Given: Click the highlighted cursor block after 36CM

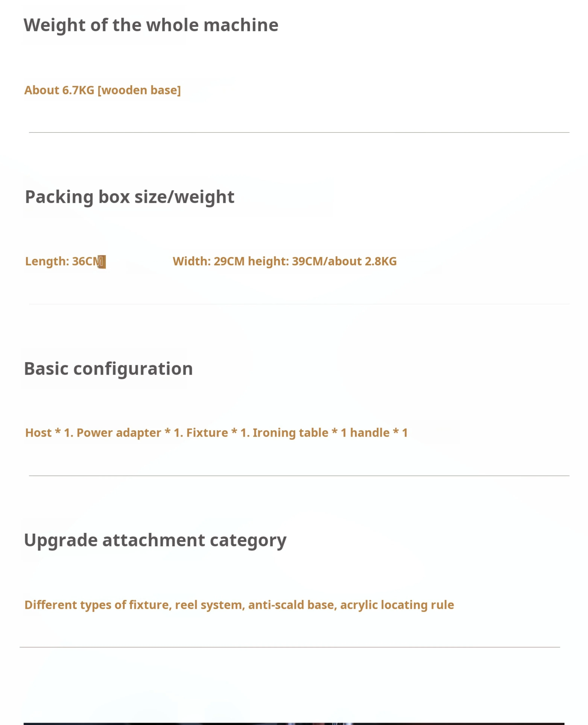Looking at the screenshot, I should [x=102, y=262].
